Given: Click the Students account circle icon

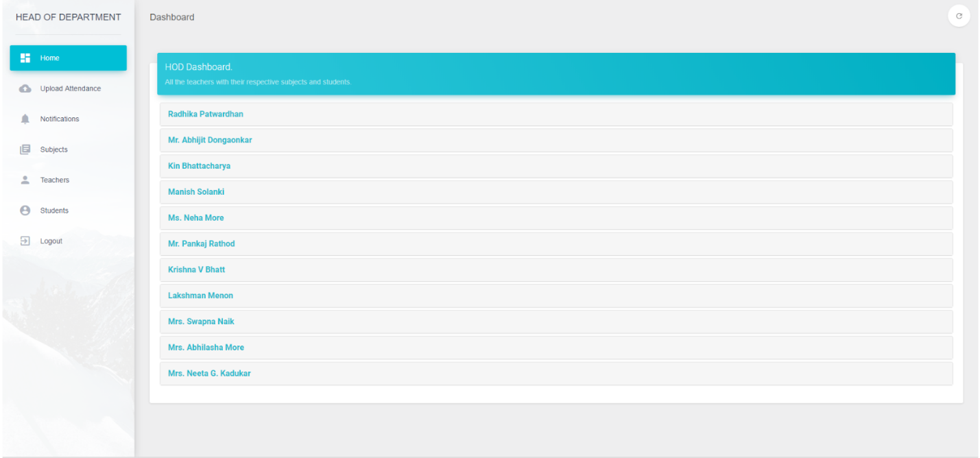Looking at the screenshot, I should pyautogui.click(x=25, y=210).
